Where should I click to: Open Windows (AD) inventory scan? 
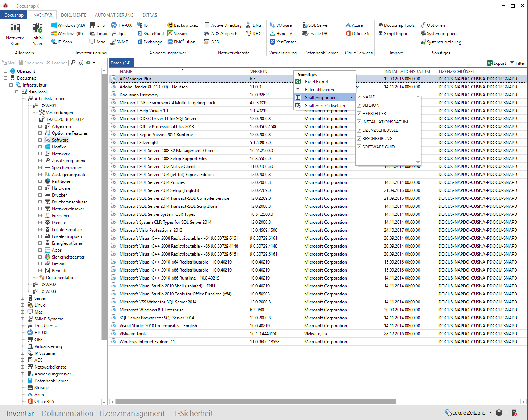pos(68,25)
